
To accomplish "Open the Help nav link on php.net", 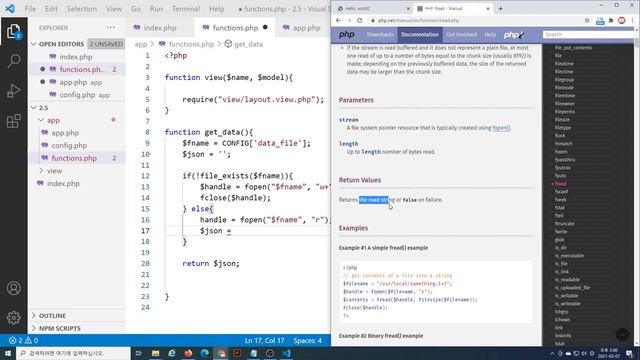I will (x=490, y=35).
